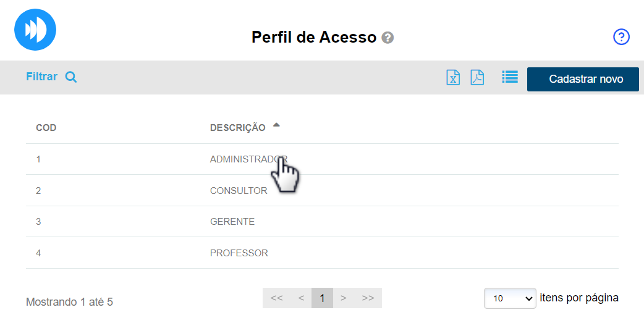Image resolution: width=644 pixels, height=323 pixels.
Task: Sort by the DESCRIÇÃO arrow indicator
Action: (276, 125)
